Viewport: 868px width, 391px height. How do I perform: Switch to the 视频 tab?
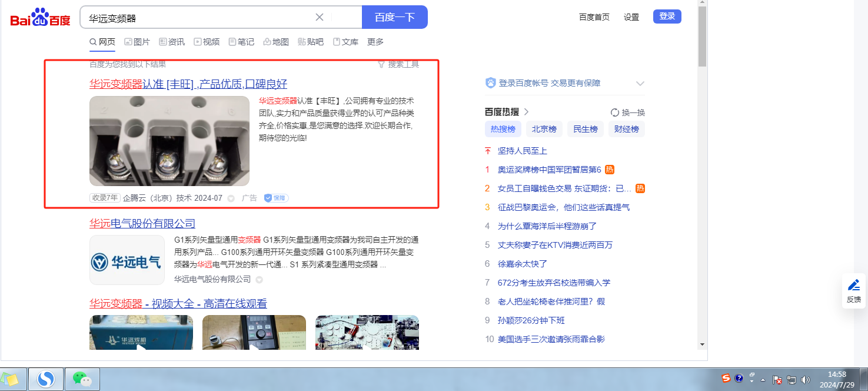[x=207, y=42]
